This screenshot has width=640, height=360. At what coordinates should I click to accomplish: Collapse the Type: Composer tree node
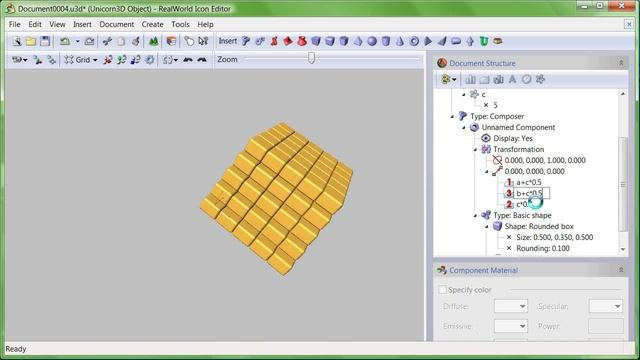452,117
